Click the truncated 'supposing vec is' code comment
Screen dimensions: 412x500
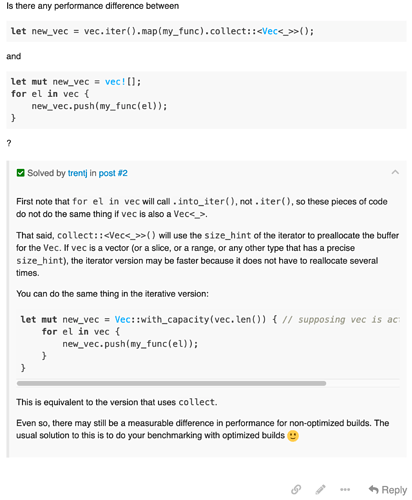pyautogui.click(x=341, y=319)
